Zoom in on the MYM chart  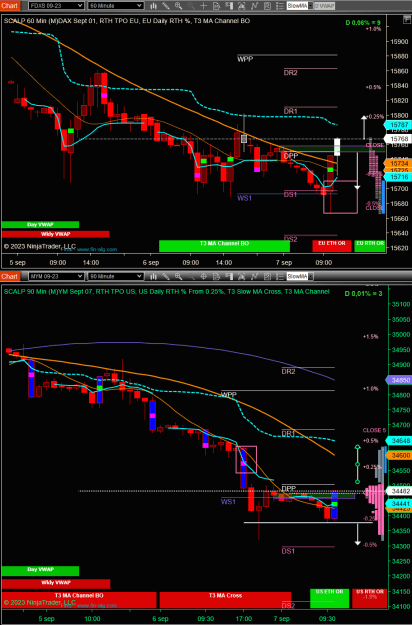pyautogui.click(x=179, y=276)
